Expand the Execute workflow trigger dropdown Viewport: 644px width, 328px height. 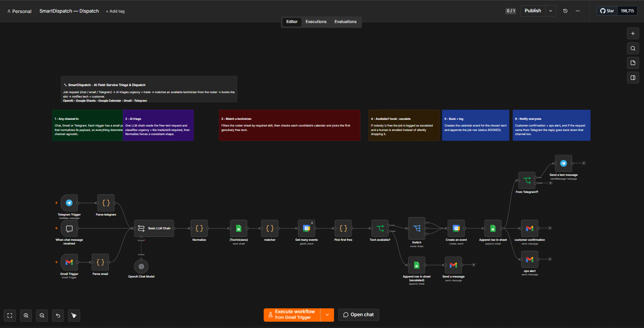coord(327,315)
